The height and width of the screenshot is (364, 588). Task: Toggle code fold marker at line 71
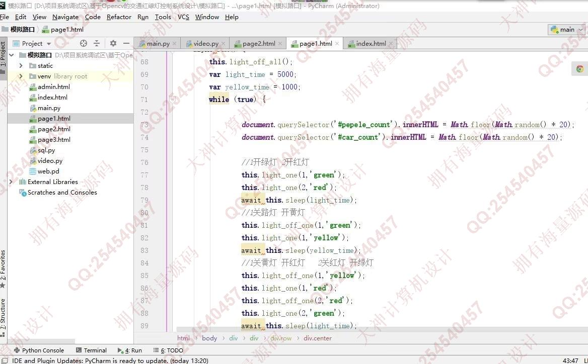tap(172, 99)
